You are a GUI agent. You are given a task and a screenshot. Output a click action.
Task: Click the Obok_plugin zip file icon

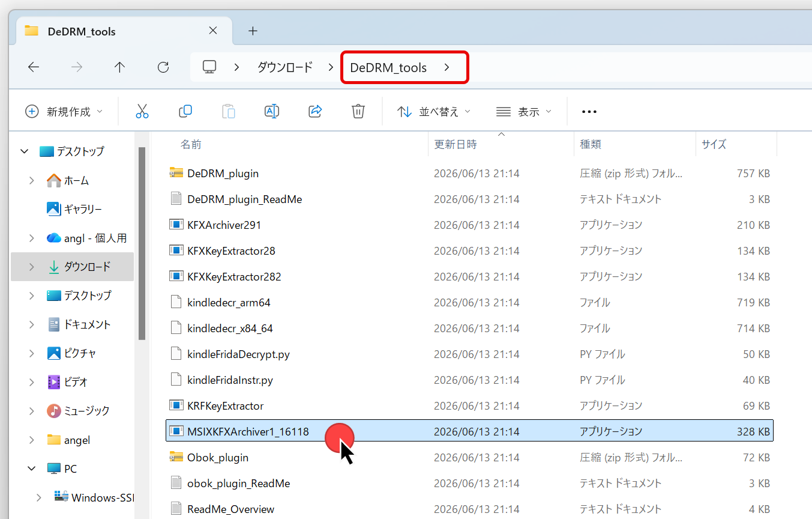[x=176, y=457]
